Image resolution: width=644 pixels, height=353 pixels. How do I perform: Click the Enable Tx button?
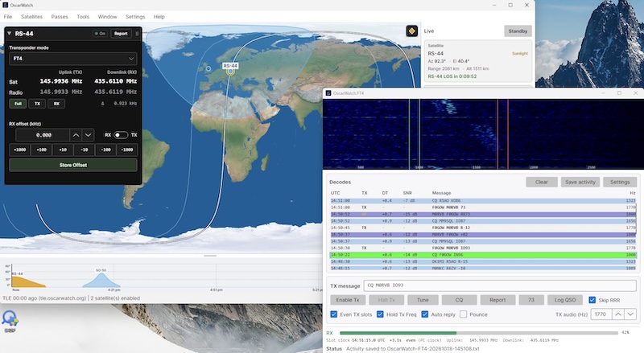[x=348, y=300]
